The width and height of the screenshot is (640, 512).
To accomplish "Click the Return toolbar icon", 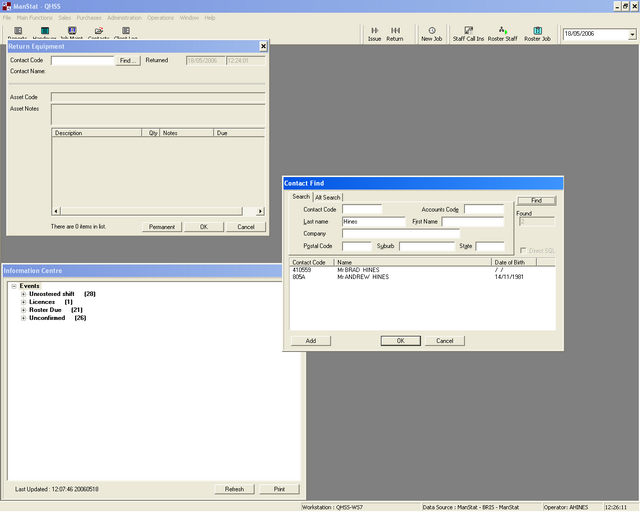I will tap(395, 34).
